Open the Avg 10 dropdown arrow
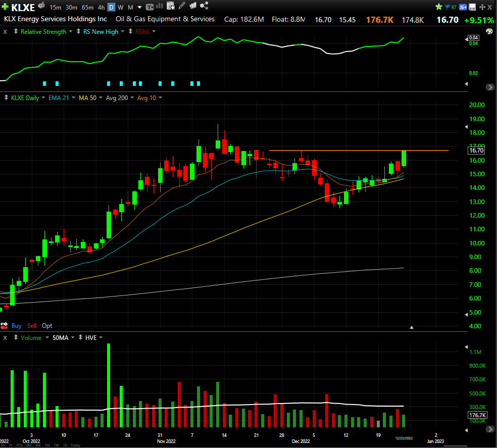 point(161,97)
